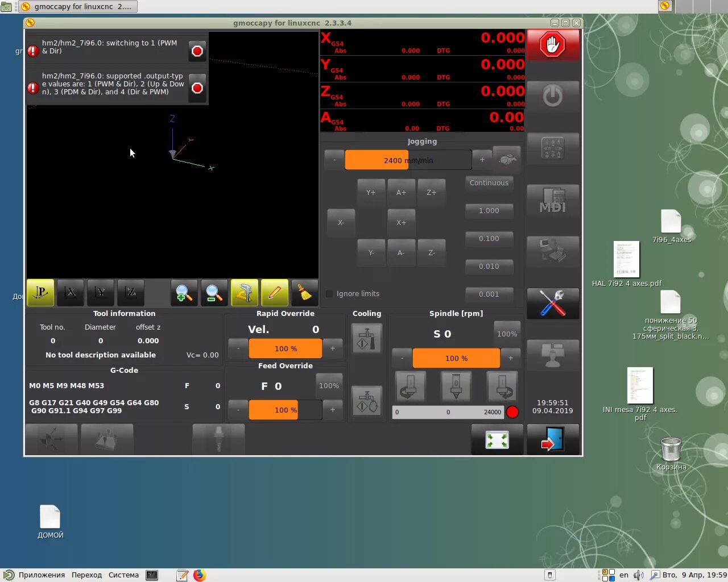Stop the spindle
This screenshot has height=582, width=728.
456,386
